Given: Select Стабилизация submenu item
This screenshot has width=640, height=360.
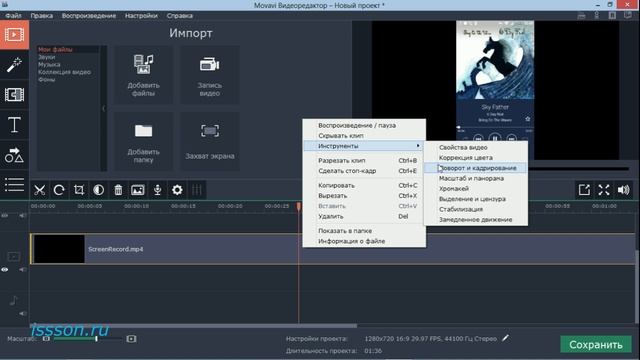Looking at the screenshot, I should 476,209.
